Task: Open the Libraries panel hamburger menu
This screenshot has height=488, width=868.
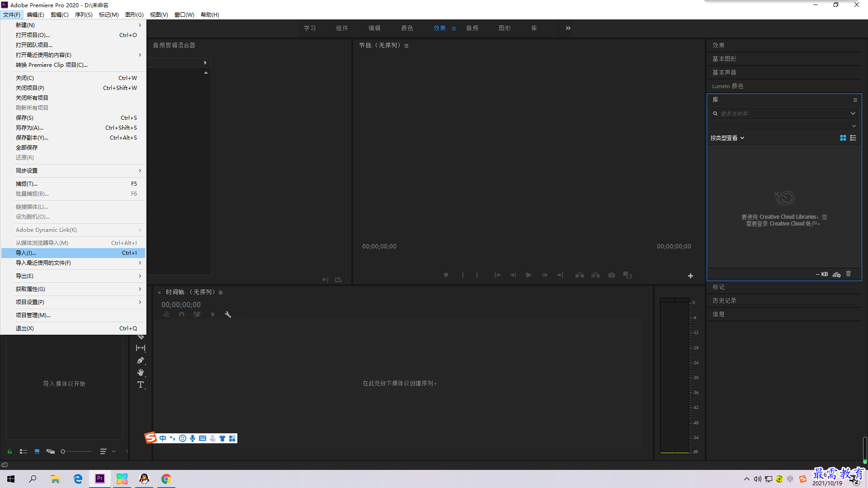Action: coord(855,100)
